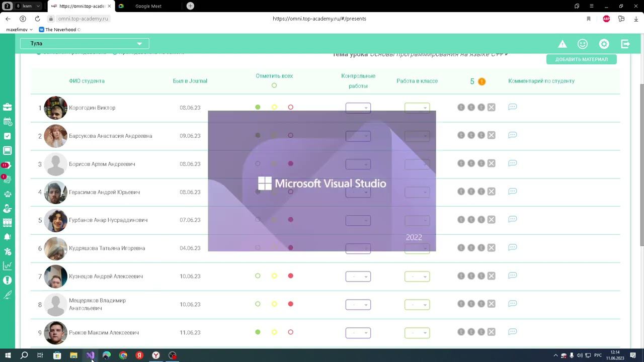This screenshot has width=644, height=362.
Task: Open the exclamation circle icon in the sidebar
Action: coord(8,280)
